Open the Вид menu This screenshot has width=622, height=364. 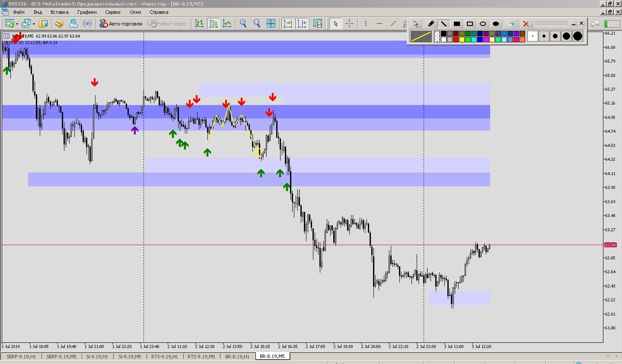click(38, 12)
